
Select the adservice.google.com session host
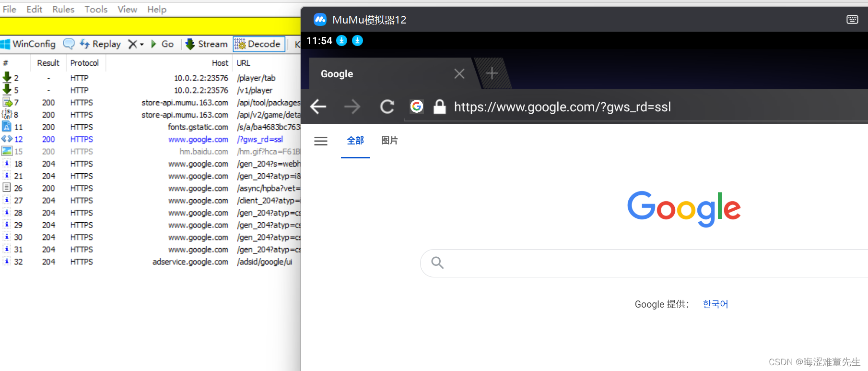point(190,262)
